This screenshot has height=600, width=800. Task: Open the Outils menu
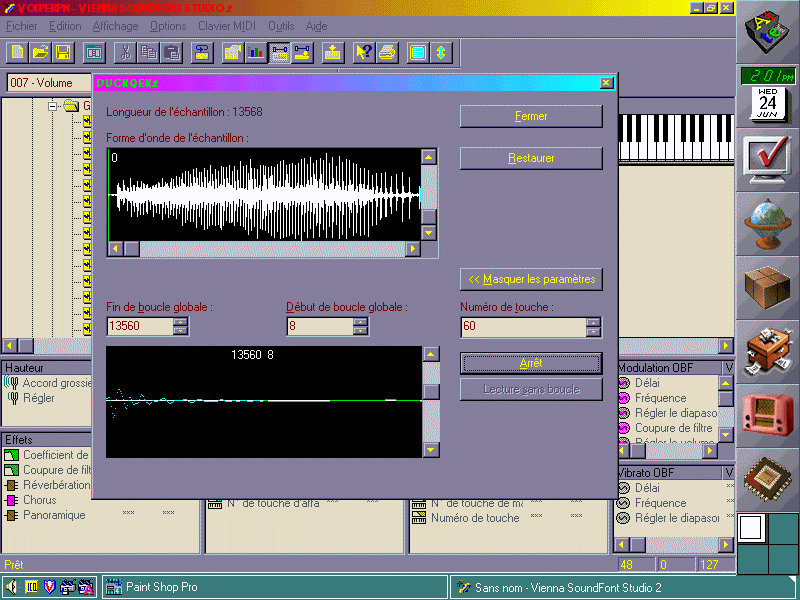coord(281,26)
